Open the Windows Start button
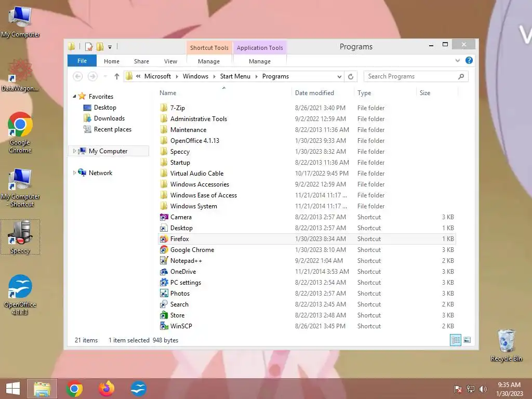The width and height of the screenshot is (532, 399). [13, 389]
